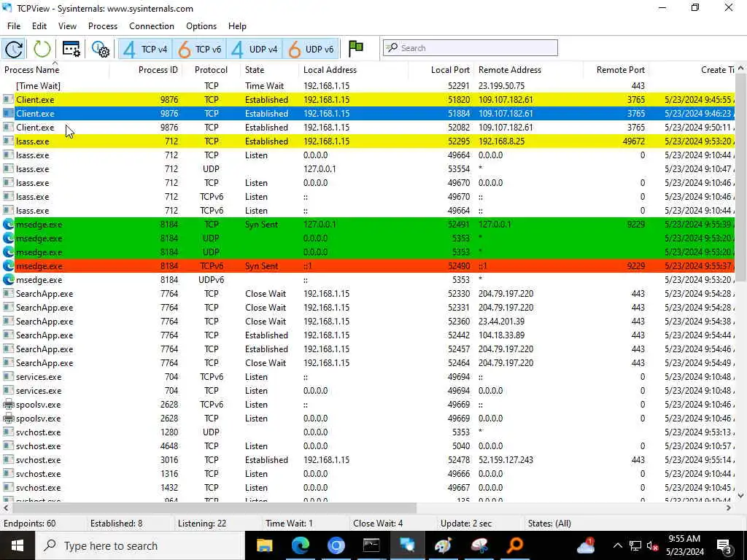Open Microsoft Edge from the taskbar

click(x=300, y=545)
